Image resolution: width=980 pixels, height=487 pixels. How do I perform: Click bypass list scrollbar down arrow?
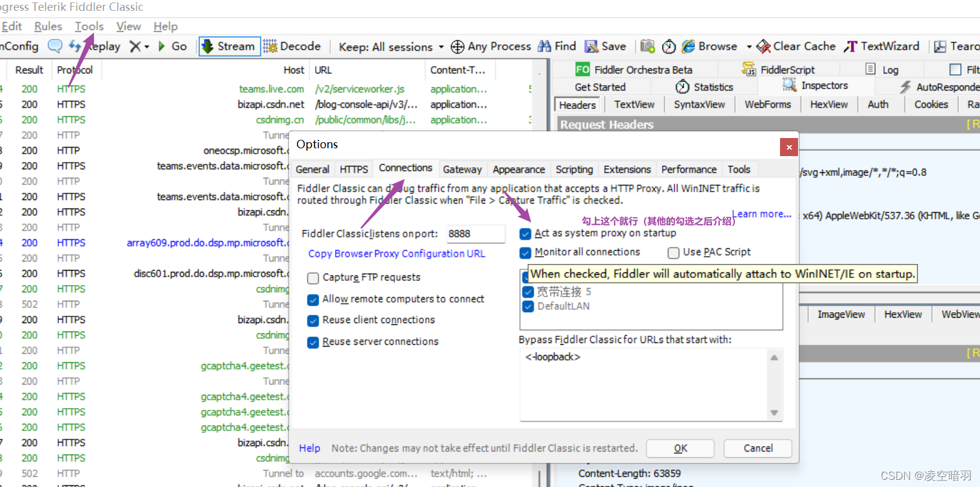point(775,413)
